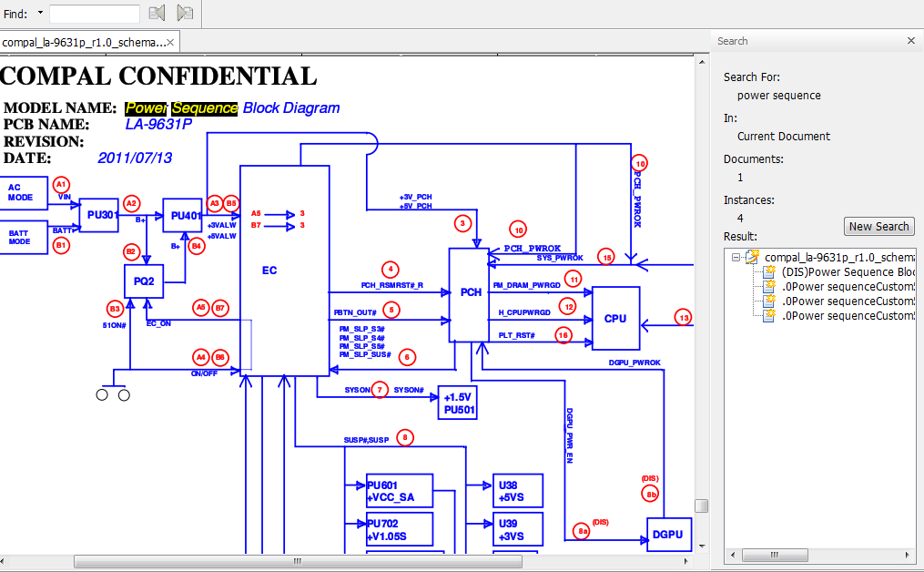Screen dimensions: 924x572
Task: Close the compal_la-9631p document tab
Action: pos(170,43)
